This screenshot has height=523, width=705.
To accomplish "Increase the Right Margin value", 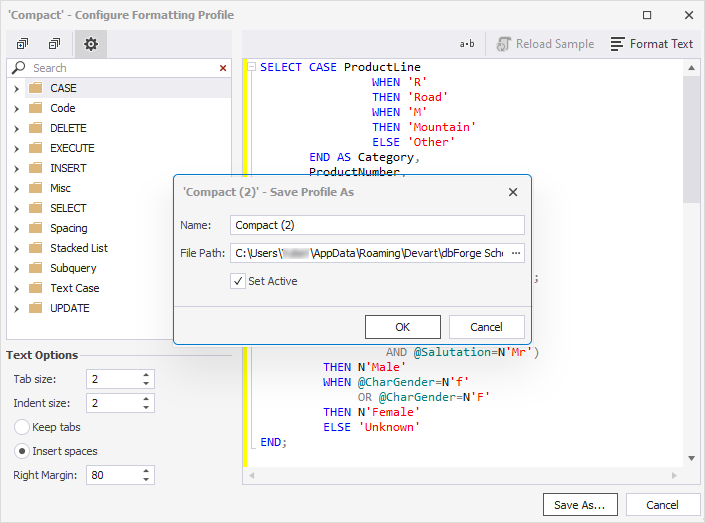I will (x=146, y=471).
